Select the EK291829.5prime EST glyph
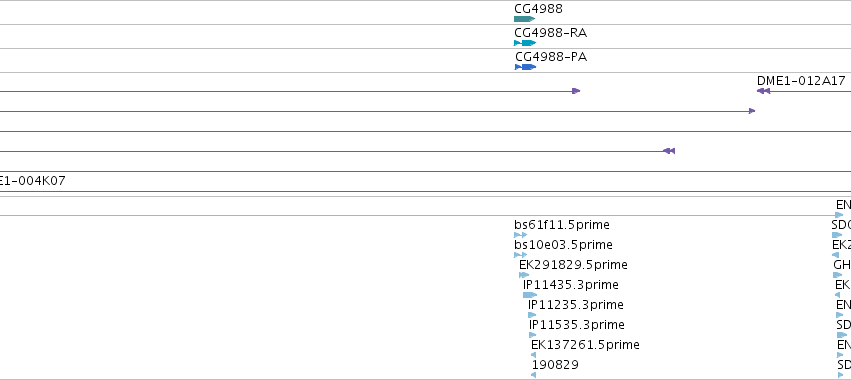Image resolution: width=851 pixels, height=380 pixels. click(524, 275)
